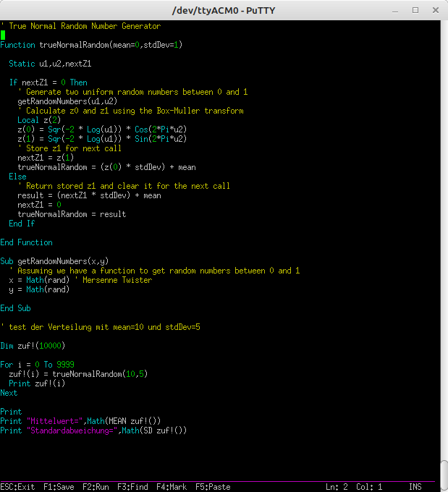Image resolution: width=448 pixels, height=492 pixels.
Task: Maximize the PuTTY window
Action: coord(415,10)
